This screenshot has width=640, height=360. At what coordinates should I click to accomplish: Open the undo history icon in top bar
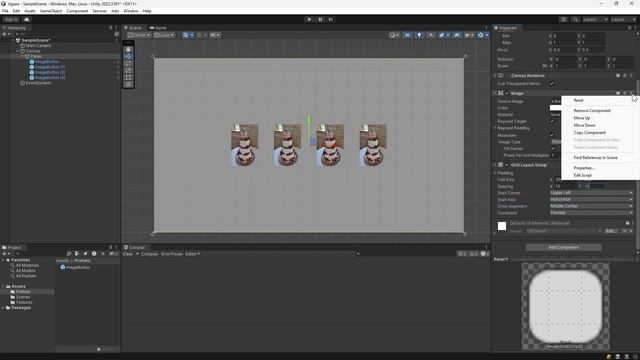point(564,19)
